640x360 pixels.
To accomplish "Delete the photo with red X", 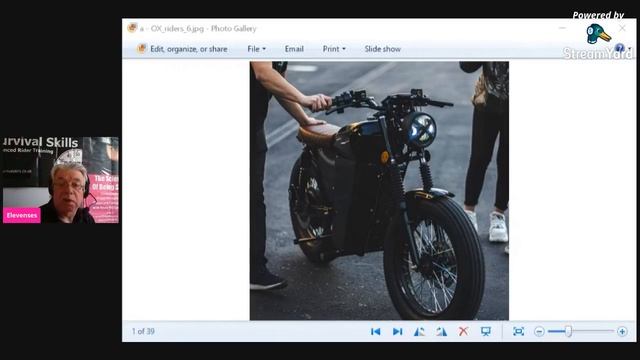I will tap(463, 331).
